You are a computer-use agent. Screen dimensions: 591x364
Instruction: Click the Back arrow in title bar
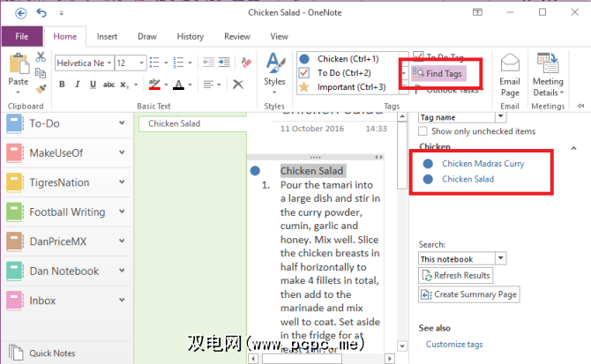click(21, 13)
